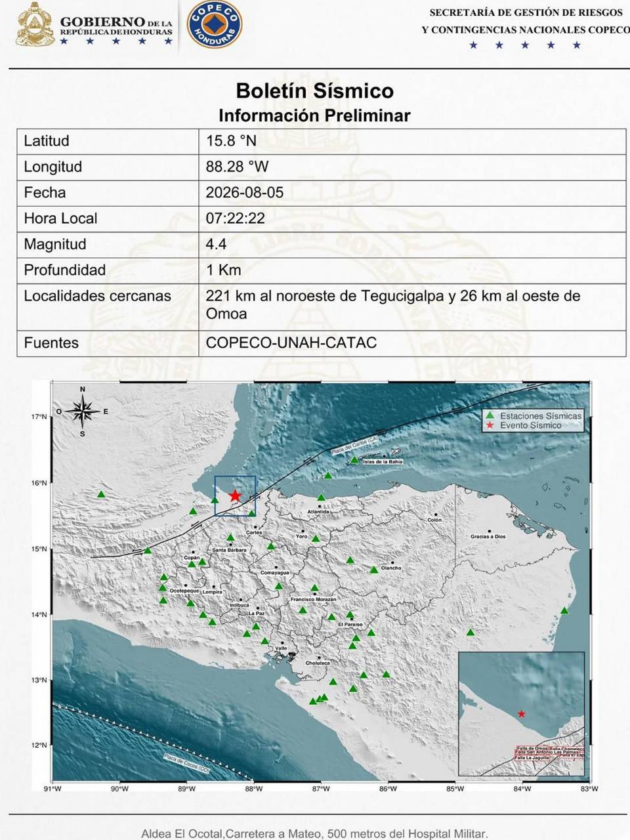
Task: Click the magnitude value '4.4'
Action: click(216, 244)
